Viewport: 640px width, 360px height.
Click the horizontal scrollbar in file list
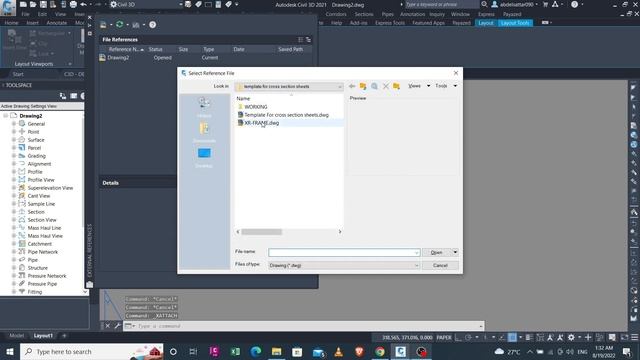[261, 232]
